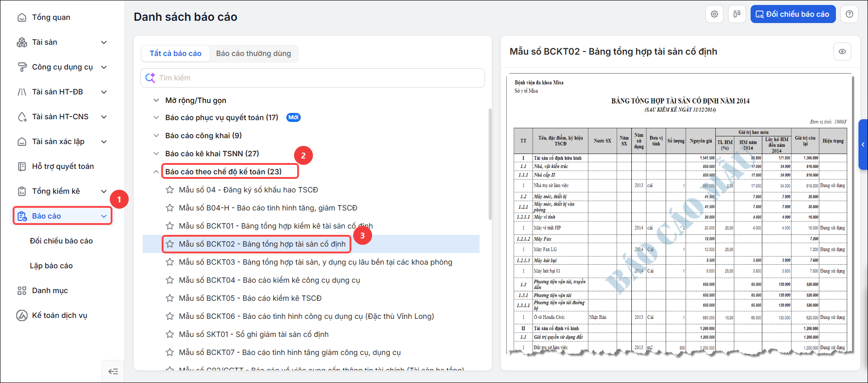
Task: Star Mẫu số 04 Đăng ký số khấu hao
Action: (170, 190)
